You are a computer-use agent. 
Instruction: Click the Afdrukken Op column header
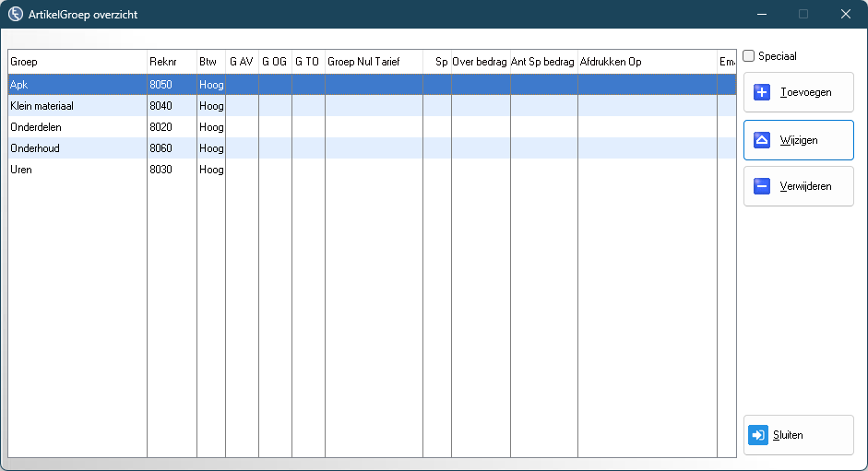[x=647, y=62]
